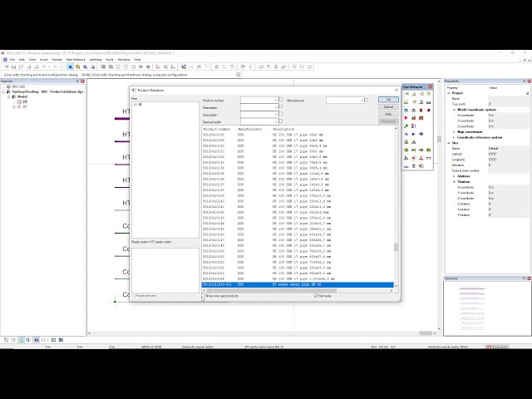Open the upper Description dropdown under Product number
The height and width of the screenshot is (399, 532).
click(276, 107)
